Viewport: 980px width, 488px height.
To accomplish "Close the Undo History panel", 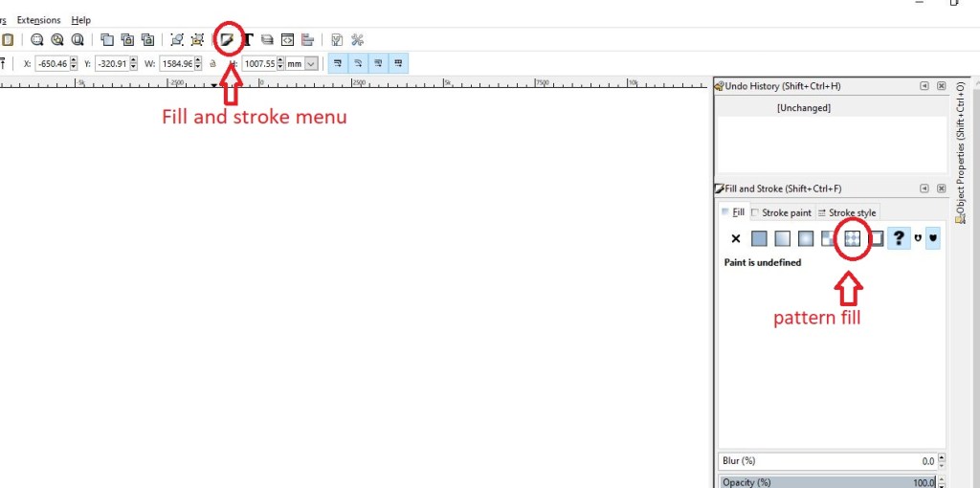I will click(942, 86).
